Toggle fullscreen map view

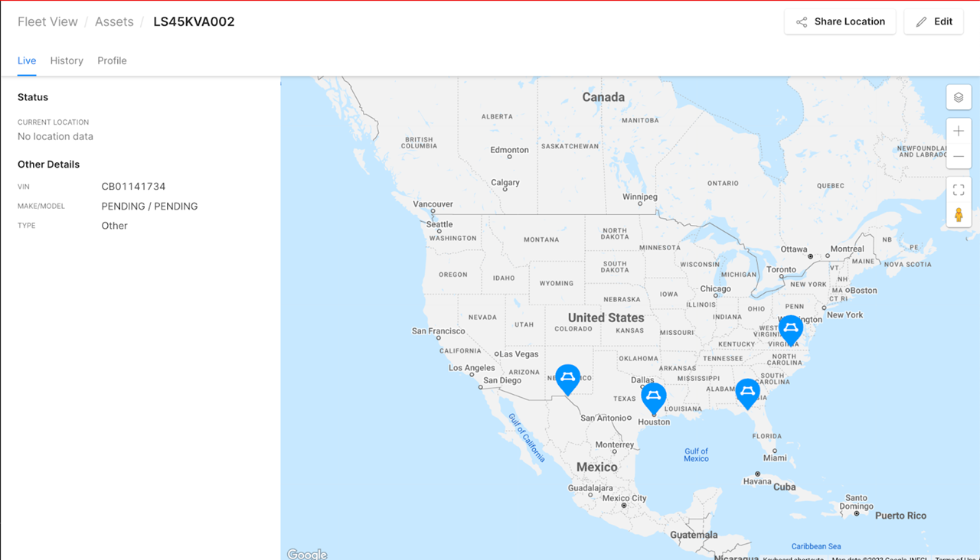959,190
